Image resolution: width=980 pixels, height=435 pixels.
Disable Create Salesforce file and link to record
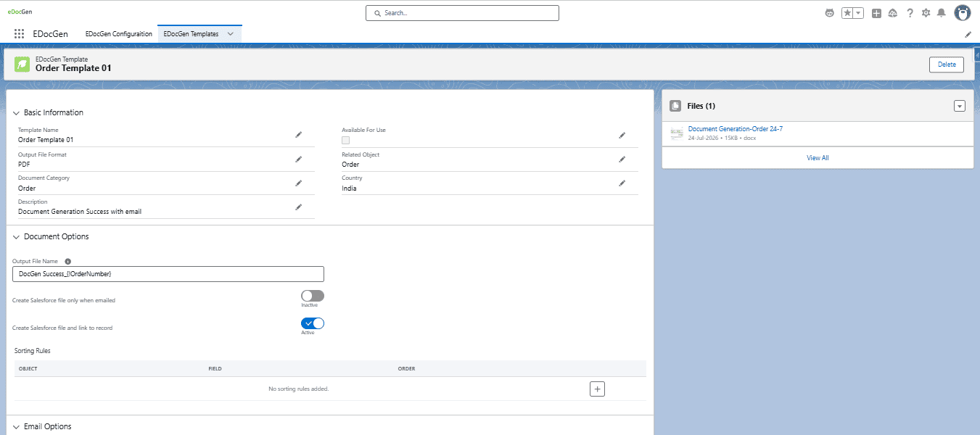(313, 323)
